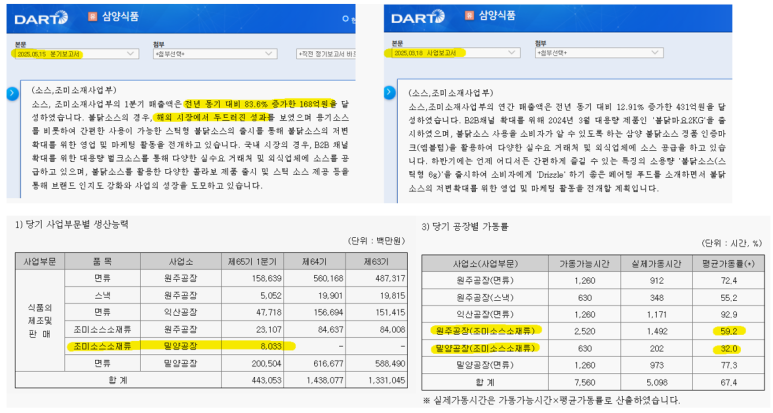Image resolution: width=773 pixels, height=413 pixels.
Task: Click the footnote '※ 실제가동시간은 가동가능시간×평균가동률로 산출하였습니다.'
Action: click(551, 400)
